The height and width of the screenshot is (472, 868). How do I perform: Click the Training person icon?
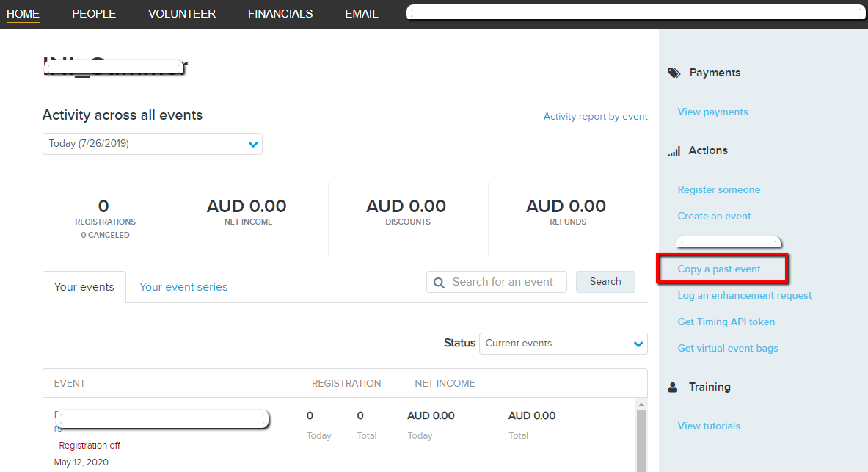click(x=673, y=387)
